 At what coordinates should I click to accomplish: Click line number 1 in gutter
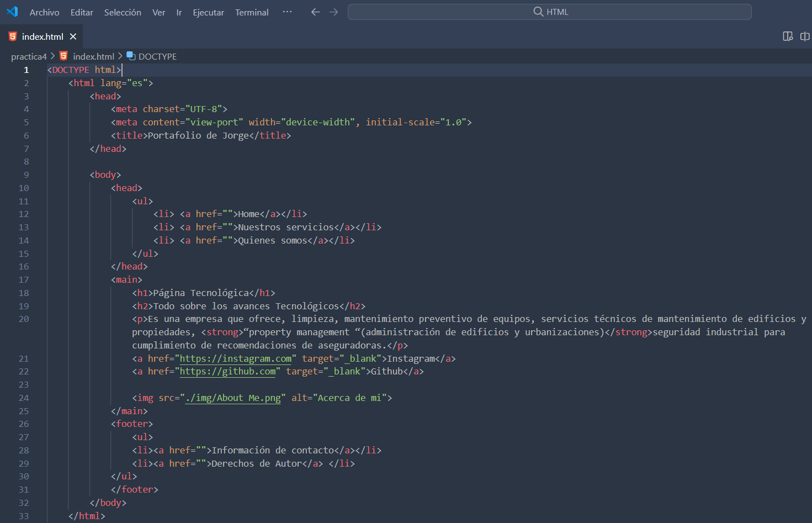(26, 70)
